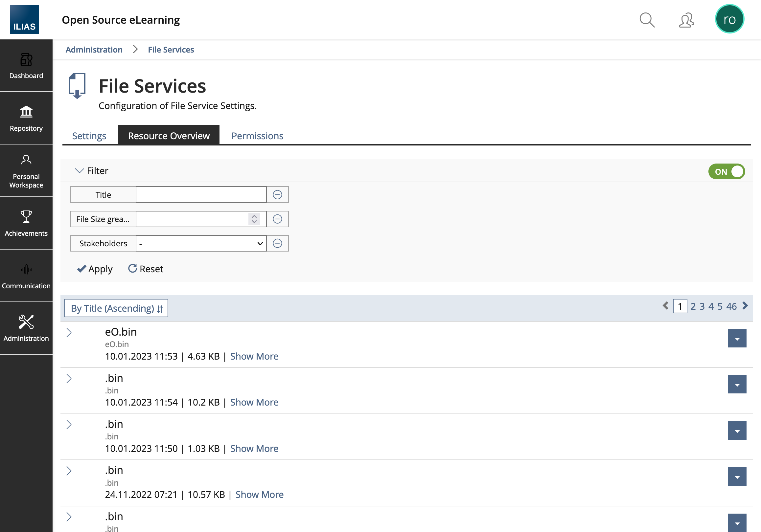Open Administration tools icon in sidebar
This screenshot has height=532, width=761.
26,322
